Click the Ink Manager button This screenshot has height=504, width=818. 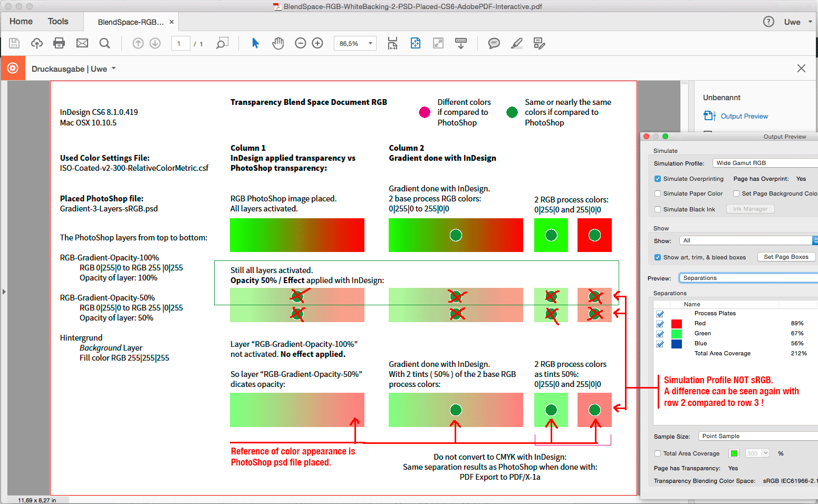point(750,209)
